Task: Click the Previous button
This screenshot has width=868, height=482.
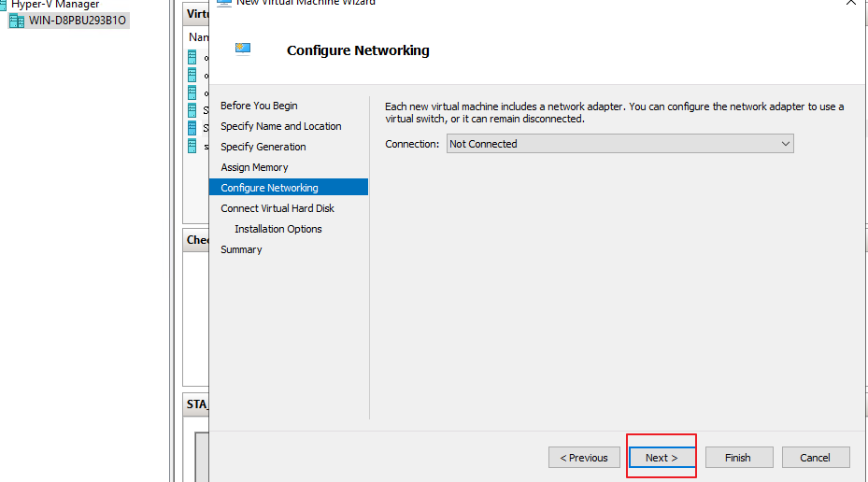Action: (x=583, y=458)
